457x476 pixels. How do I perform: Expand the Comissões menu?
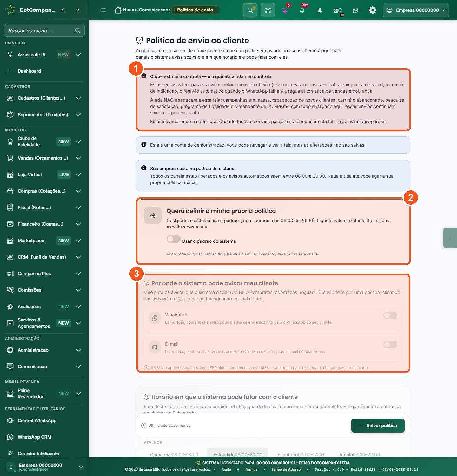point(78,290)
